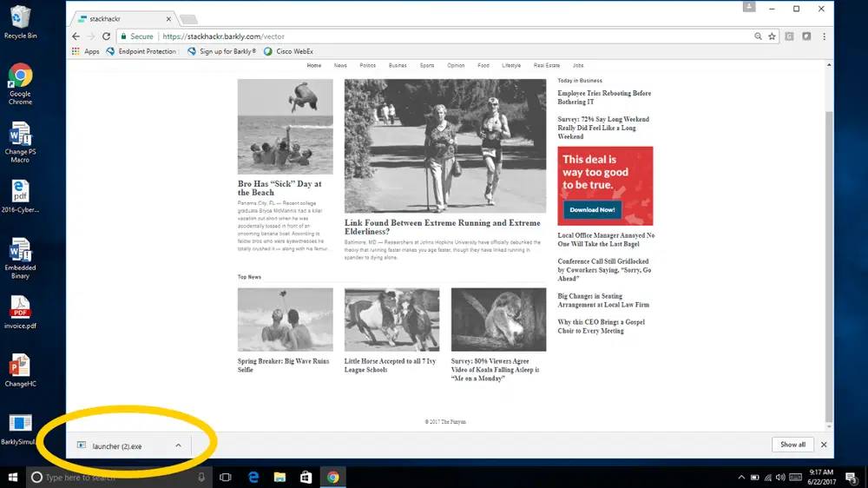
Task: Open the Windows Start menu
Action: [x=13, y=477]
